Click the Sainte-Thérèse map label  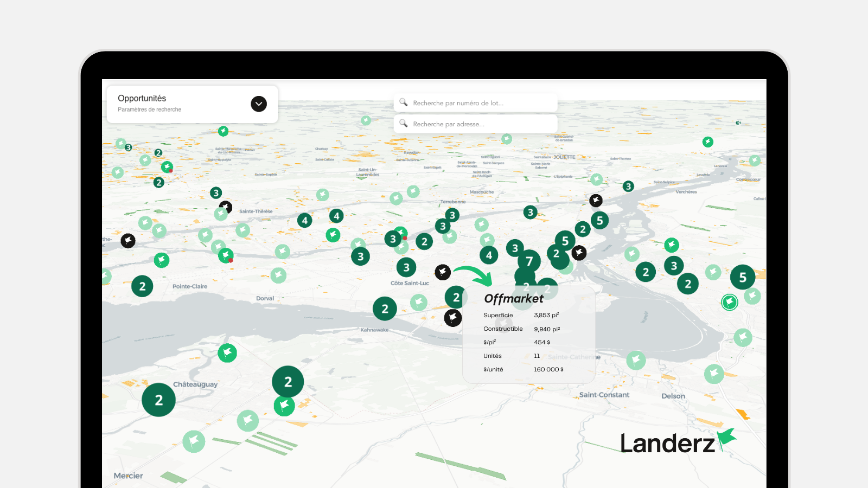(256, 211)
